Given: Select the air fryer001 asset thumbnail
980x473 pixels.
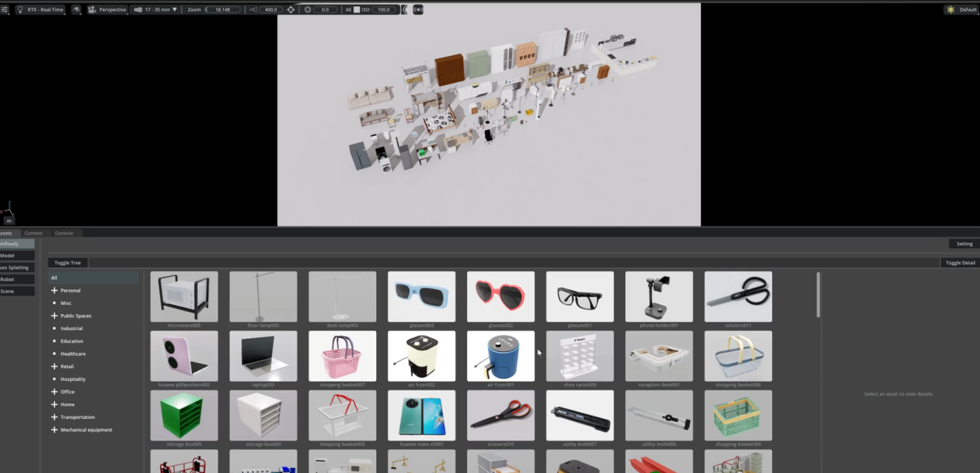Looking at the screenshot, I should (500, 356).
